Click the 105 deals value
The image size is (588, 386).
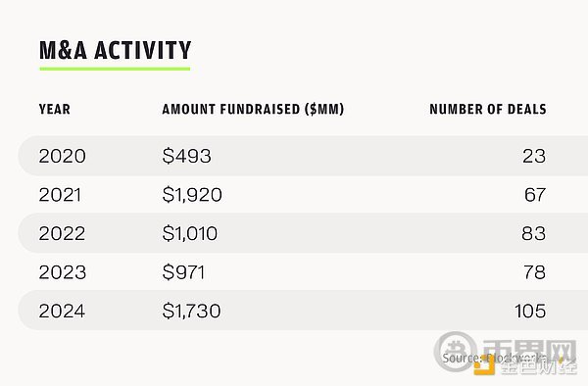530,311
